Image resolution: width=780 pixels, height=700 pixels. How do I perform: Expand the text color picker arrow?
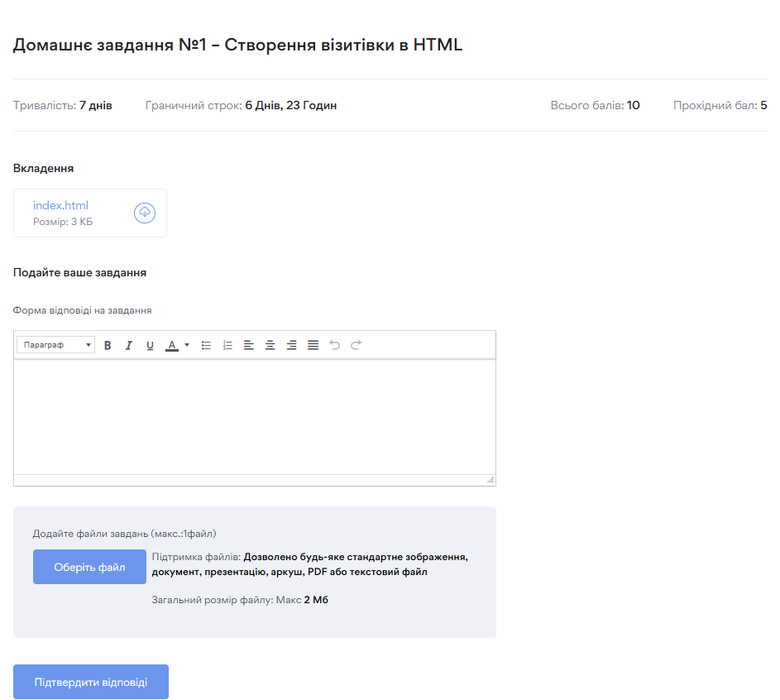click(187, 345)
